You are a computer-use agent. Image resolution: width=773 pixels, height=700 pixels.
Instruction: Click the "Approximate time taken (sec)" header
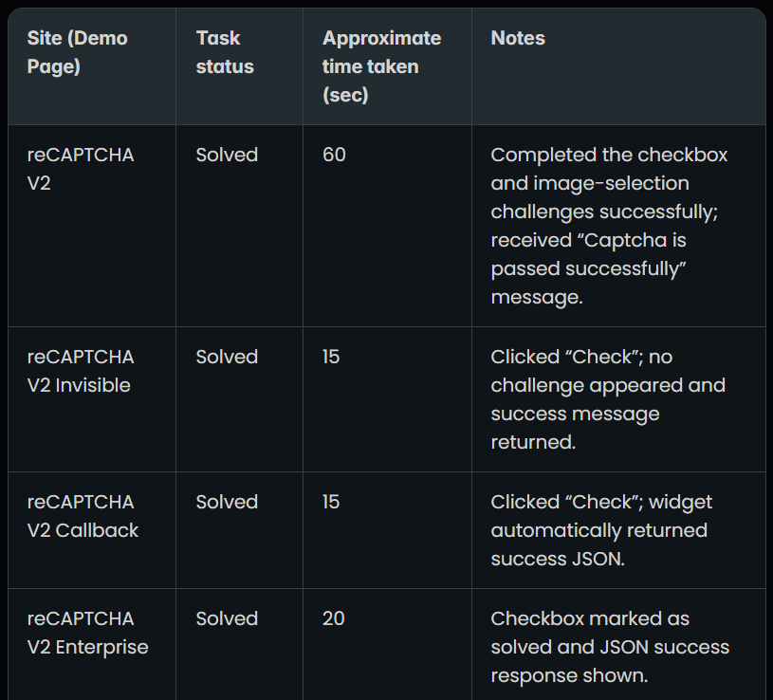click(x=381, y=66)
